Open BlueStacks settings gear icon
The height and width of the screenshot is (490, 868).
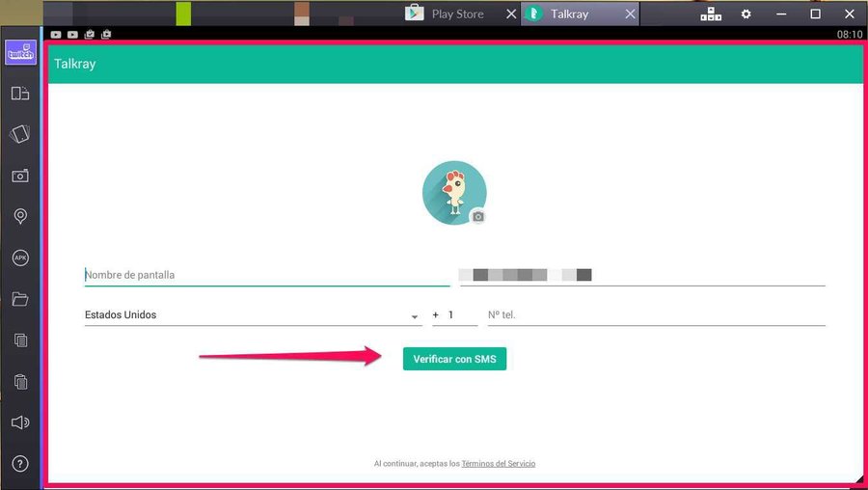pyautogui.click(x=746, y=14)
